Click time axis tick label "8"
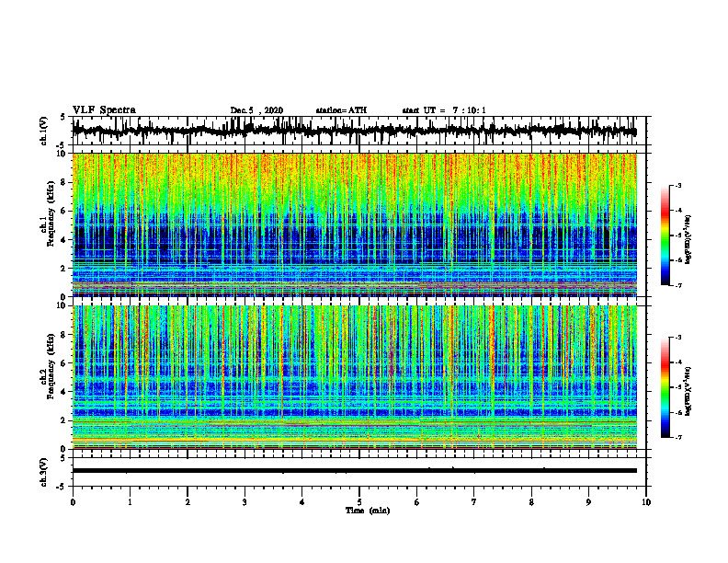 pyautogui.click(x=531, y=502)
